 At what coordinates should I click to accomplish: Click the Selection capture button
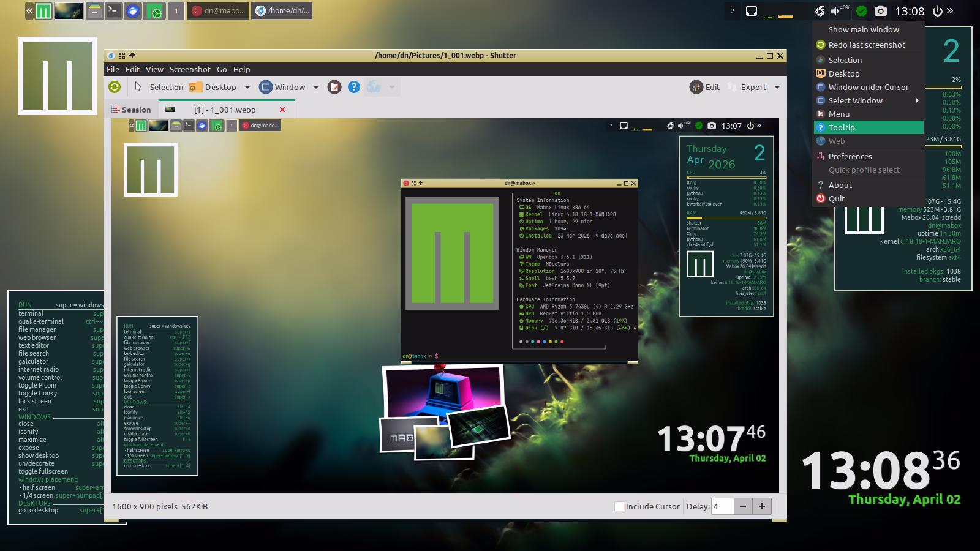[x=159, y=87]
